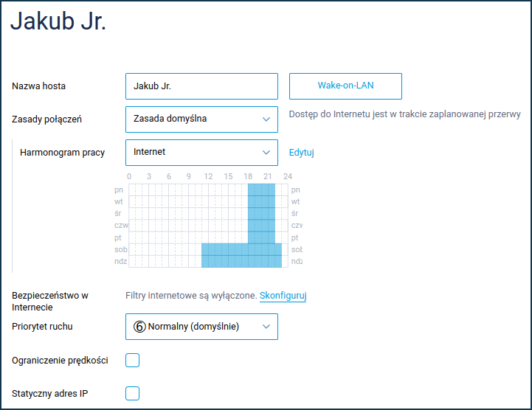Viewport: 532px width, 410px height.
Task: Click the circled 6 priority icon
Action: tap(139, 327)
